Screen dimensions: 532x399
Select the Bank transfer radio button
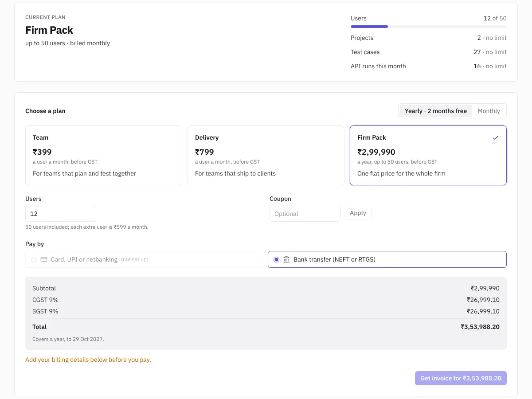click(277, 259)
